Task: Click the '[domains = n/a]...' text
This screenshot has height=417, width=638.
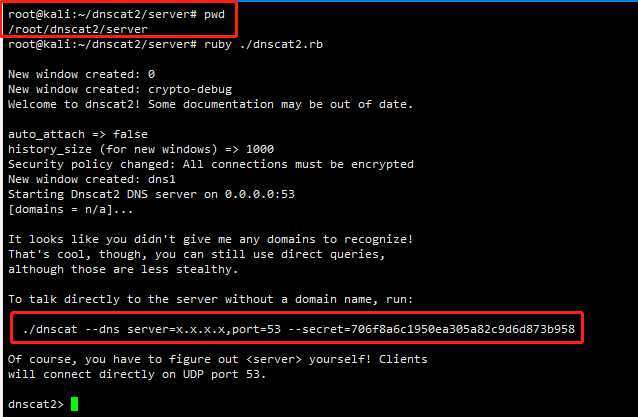Action: pos(70,210)
